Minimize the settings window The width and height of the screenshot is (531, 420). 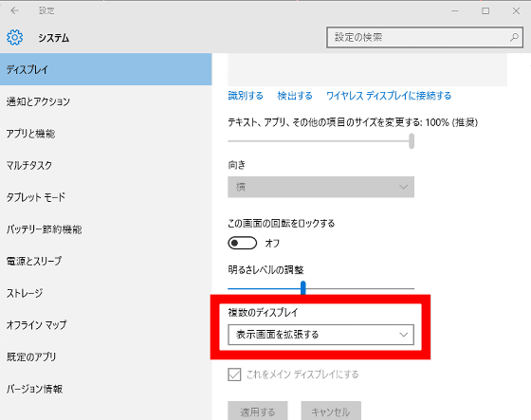[455, 10]
